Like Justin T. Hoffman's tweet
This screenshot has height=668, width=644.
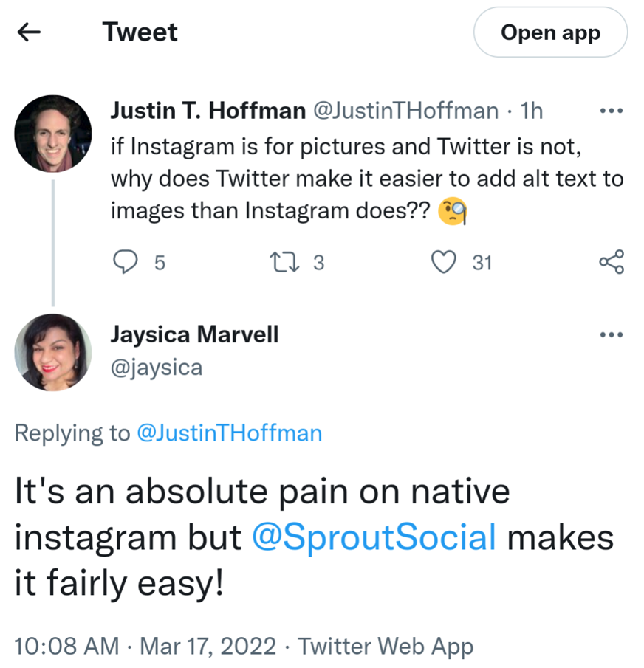(443, 262)
